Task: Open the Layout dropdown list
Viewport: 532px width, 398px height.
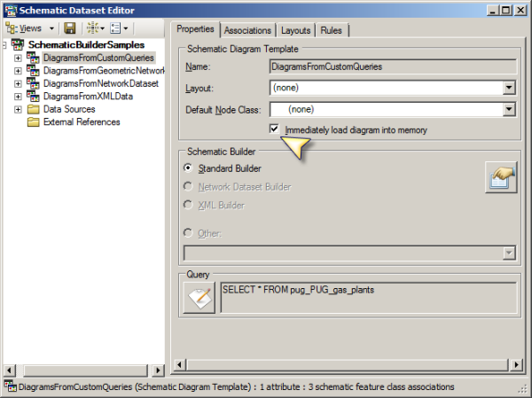Action: [x=509, y=88]
